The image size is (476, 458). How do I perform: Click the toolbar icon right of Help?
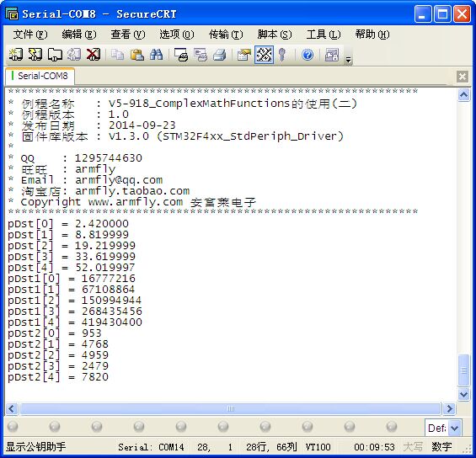click(x=331, y=55)
